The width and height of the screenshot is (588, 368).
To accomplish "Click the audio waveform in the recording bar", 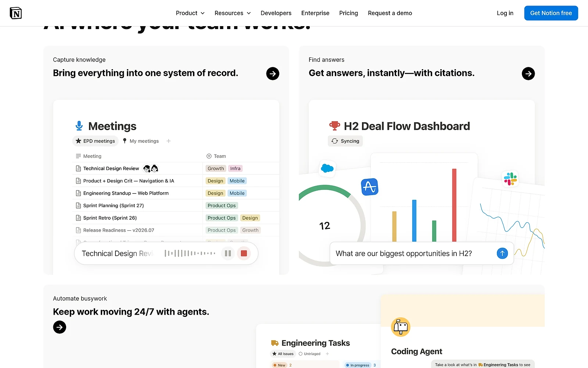I will (x=190, y=253).
